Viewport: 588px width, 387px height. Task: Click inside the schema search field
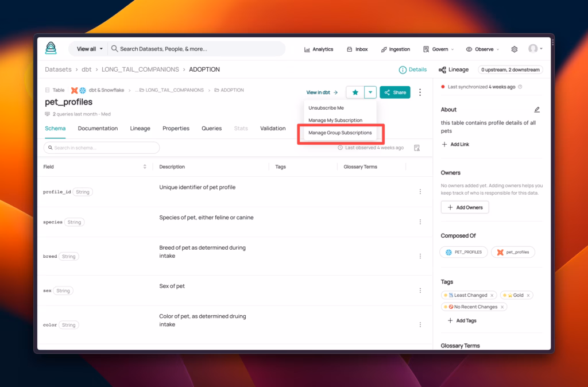click(x=101, y=148)
